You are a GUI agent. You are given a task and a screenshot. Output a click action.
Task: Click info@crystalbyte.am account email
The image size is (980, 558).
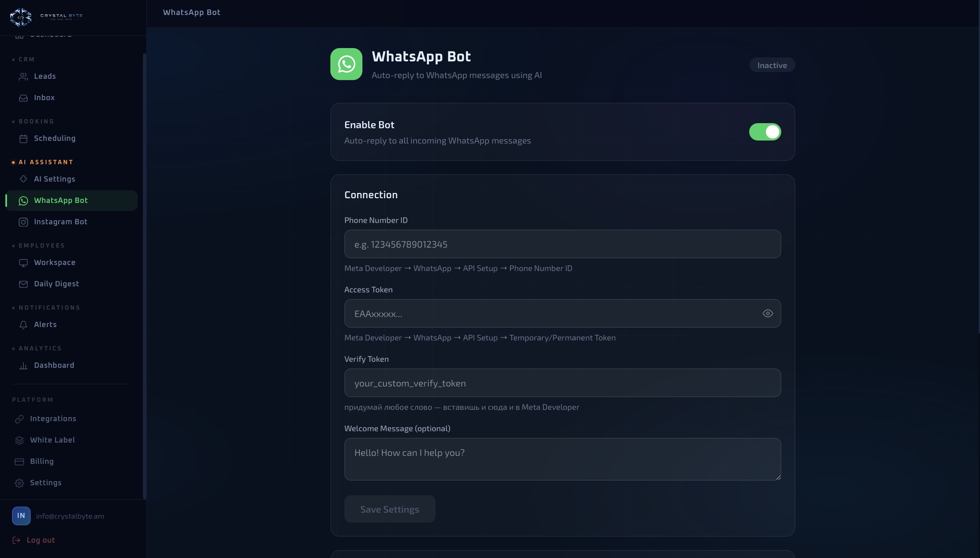pos(70,516)
